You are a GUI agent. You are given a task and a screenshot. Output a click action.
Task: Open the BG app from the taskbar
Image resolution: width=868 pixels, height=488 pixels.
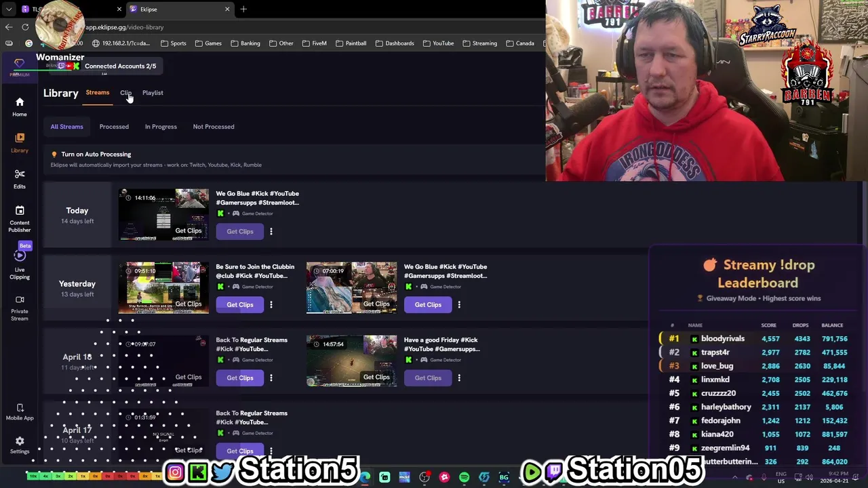click(504, 477)
